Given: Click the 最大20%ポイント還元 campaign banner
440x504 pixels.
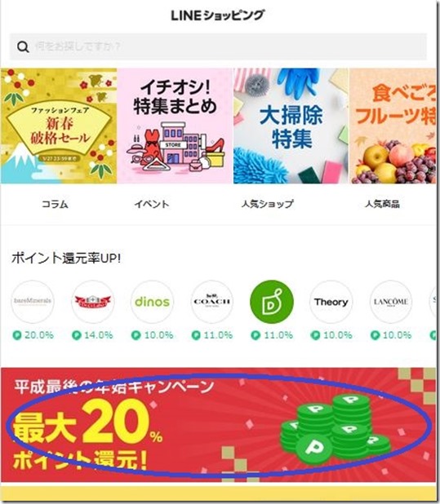Looking at the screenshot, I should tap(219, 425).
